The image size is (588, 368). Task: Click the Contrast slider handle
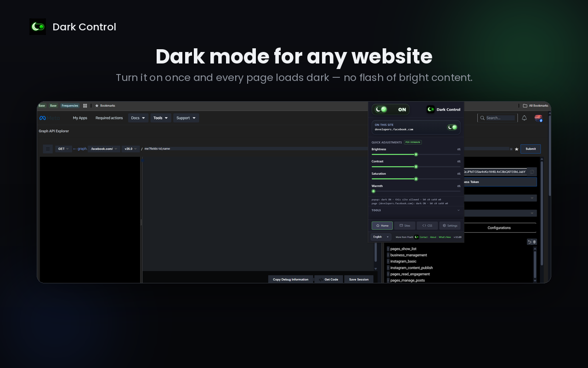[x=416, y=167]
